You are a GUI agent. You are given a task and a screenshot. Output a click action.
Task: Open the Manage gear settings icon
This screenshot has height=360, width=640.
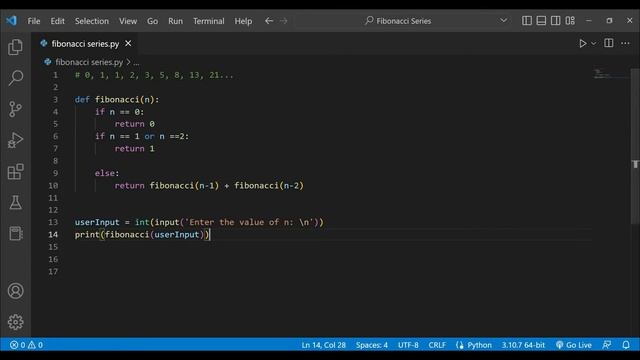tap(16, 322)
